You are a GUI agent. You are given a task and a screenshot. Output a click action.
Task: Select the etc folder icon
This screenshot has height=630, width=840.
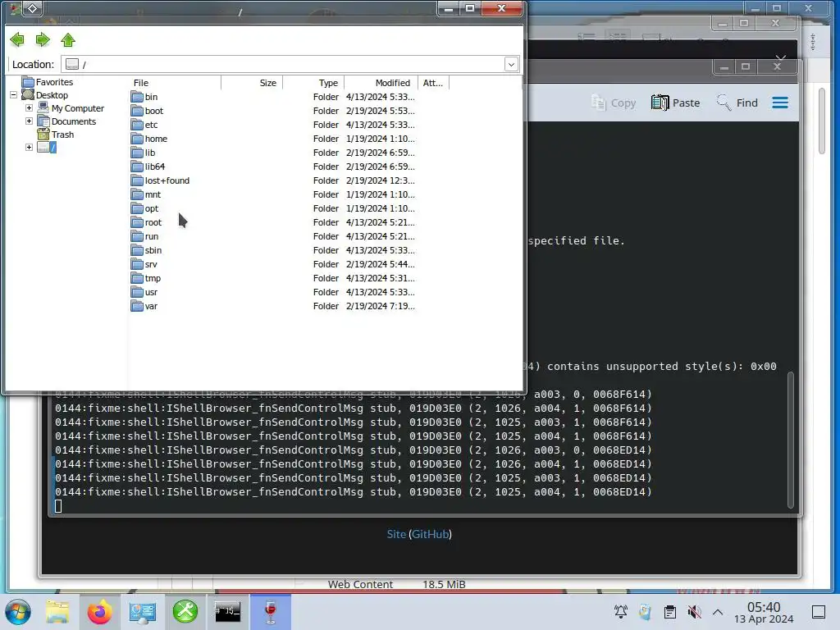click(x=137, y=125)
